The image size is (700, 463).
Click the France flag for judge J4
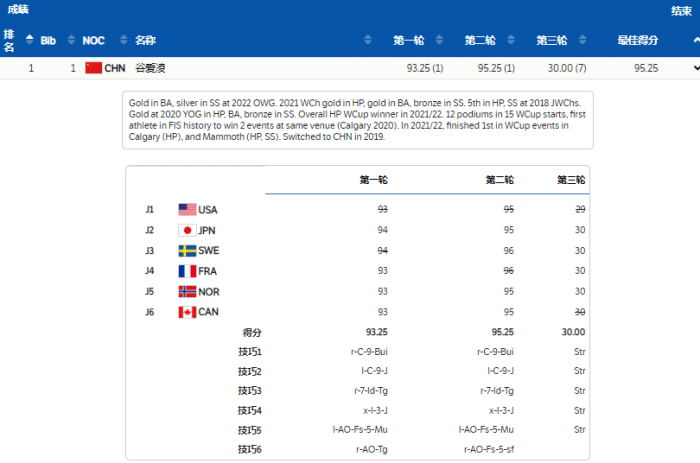pos(187,271)
